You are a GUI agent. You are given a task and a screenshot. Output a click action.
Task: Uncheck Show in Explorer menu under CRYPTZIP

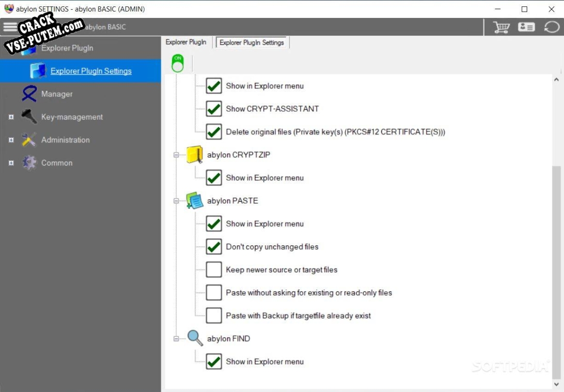click(214, 178)
